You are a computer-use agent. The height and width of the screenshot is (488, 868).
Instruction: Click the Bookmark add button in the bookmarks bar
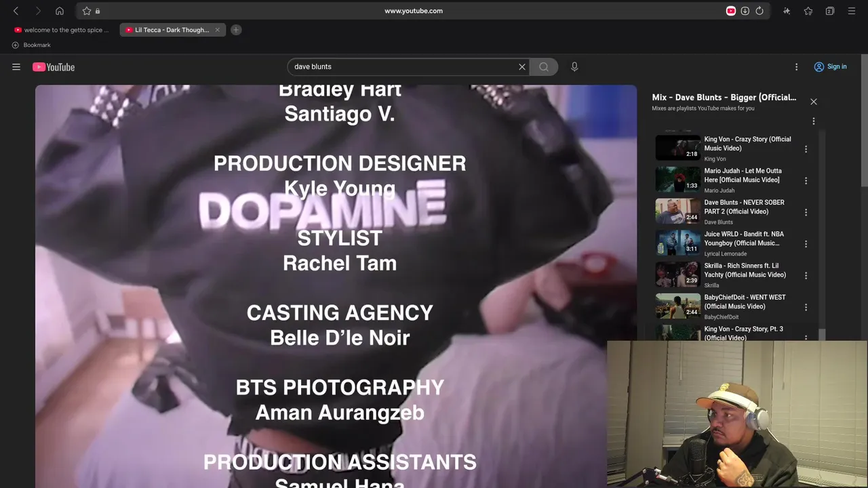tap(31, 45)
